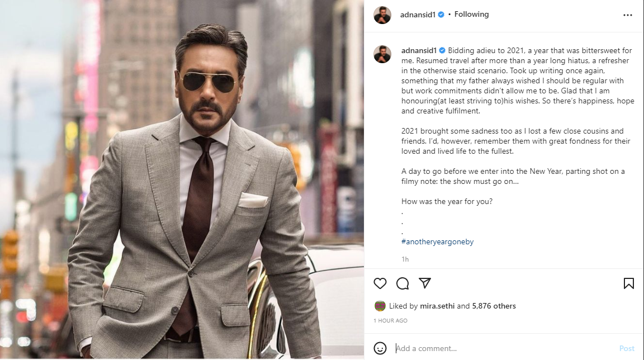The height and width of the screenshot is (360, 644).
Task: Toggle the Following button
Action: [x=471, y=15]
